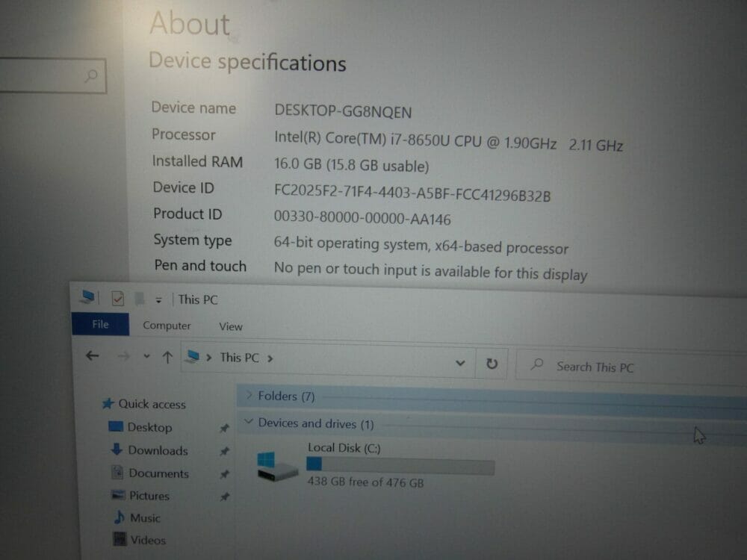Open the Customize Quick Access Toolbar dropdown
747x560 pixels.
pos(158,300)
